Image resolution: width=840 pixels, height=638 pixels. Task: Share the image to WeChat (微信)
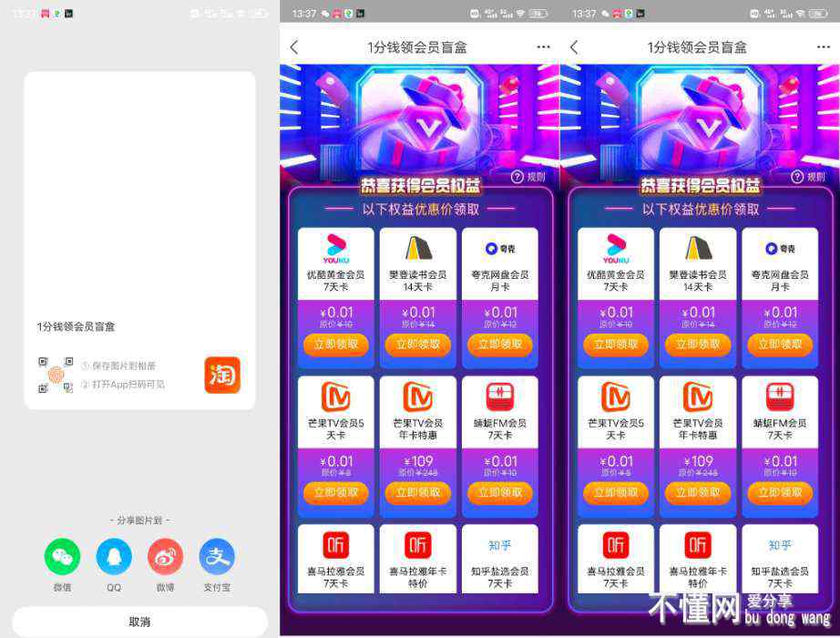click(x=62, y=557)
